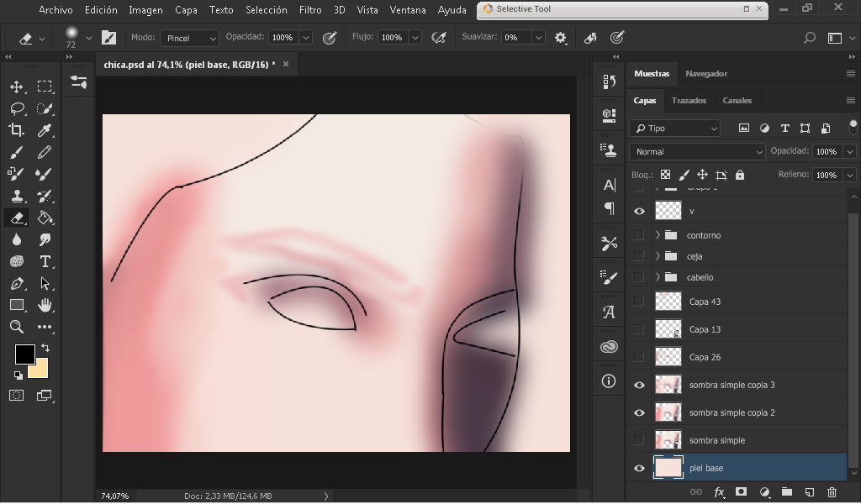Select the Paint Bucket tool

coord(45,218)
